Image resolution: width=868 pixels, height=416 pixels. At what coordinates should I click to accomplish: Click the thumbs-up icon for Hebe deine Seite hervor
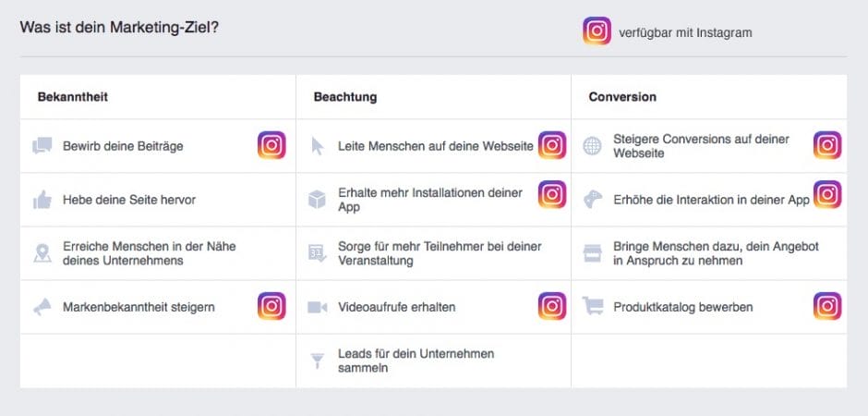42,200
